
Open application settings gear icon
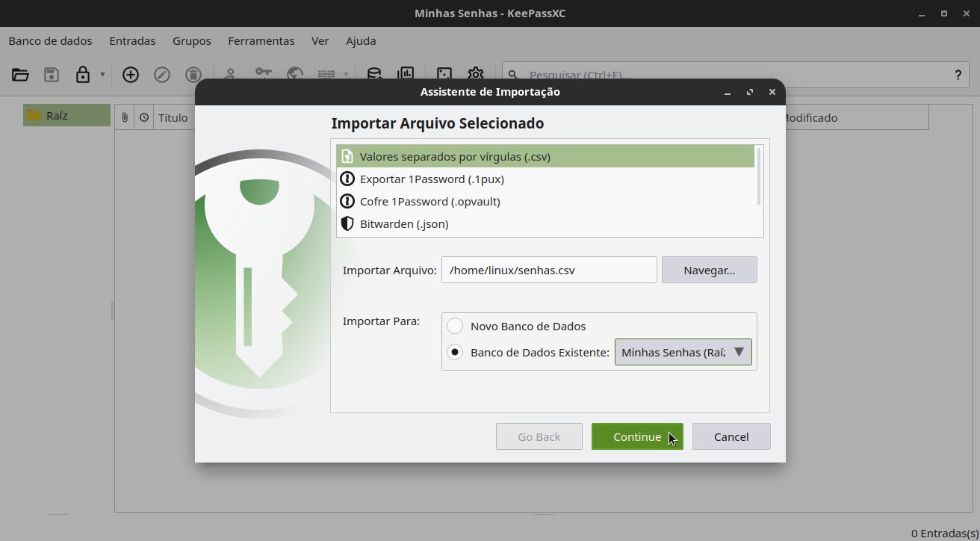coord(476,73)
